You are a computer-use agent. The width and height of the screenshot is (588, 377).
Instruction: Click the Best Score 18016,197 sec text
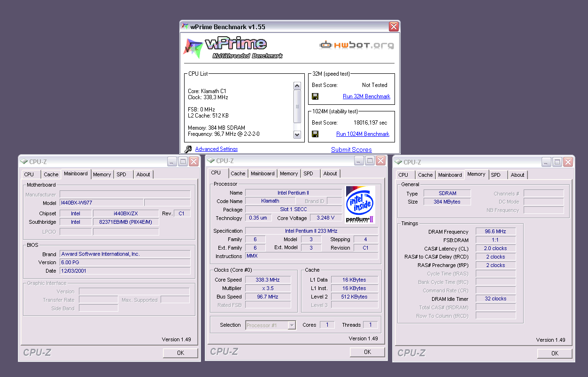tap(371, 123)
